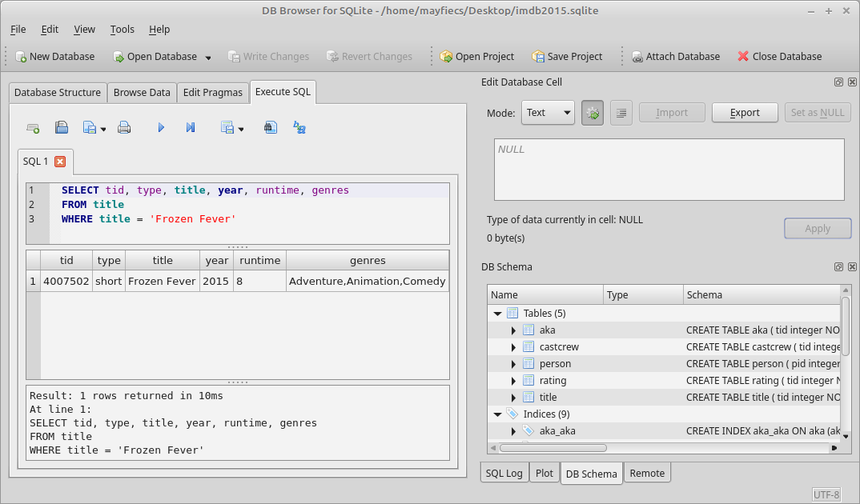
Task: Switch to the Browse Data tab
Action: point(142,92)
